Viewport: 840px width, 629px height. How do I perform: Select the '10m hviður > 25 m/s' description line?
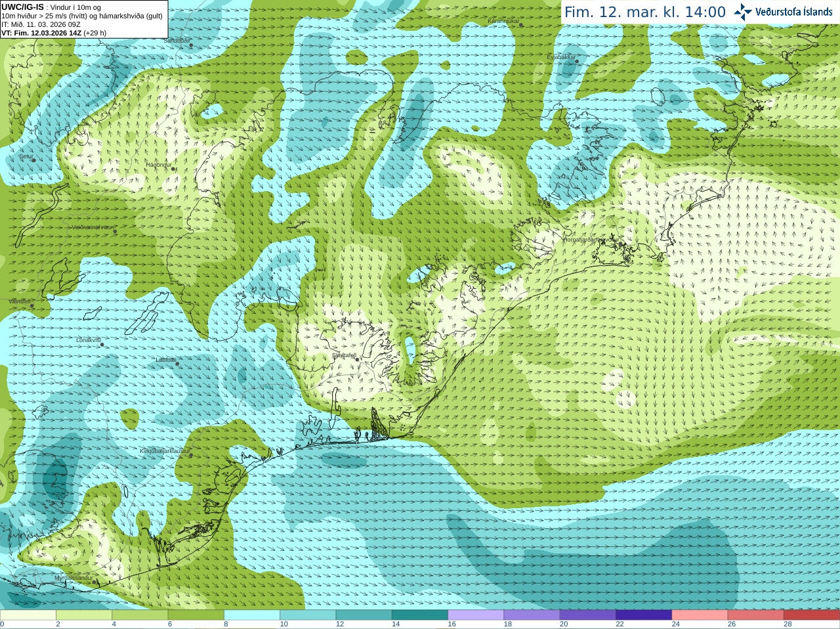pos(82,16)
